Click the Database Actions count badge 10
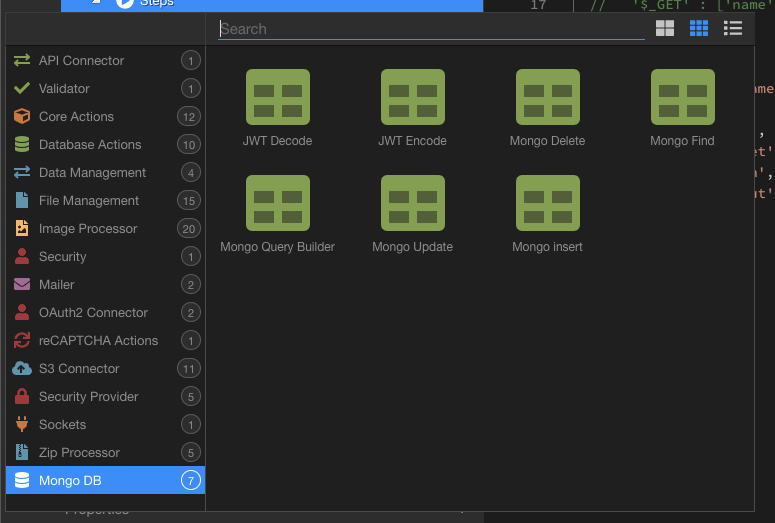This screenshot has width=775, height=523. coord(189,144)
